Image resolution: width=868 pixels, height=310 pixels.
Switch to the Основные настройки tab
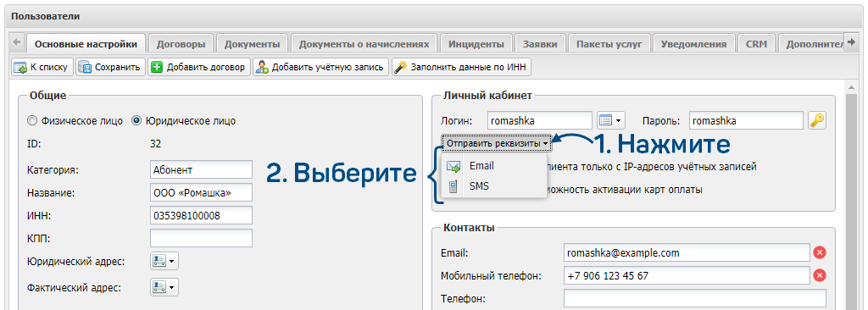(86, 44)
